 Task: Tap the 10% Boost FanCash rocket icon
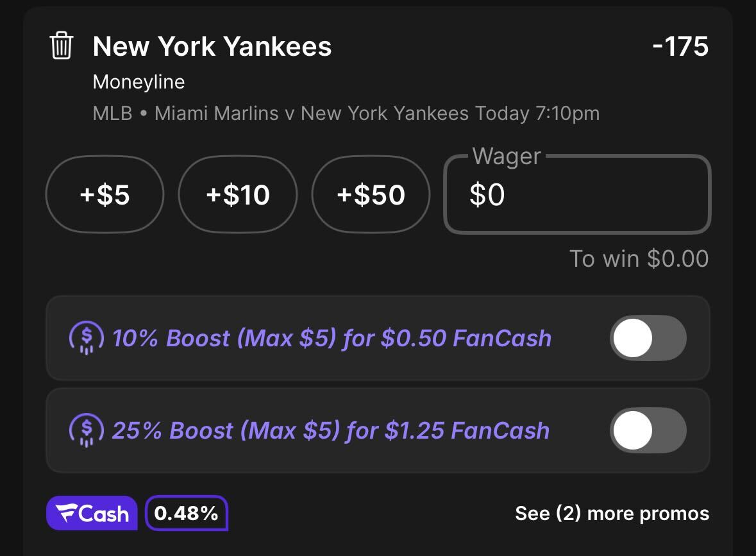click(x=87, y=338)
